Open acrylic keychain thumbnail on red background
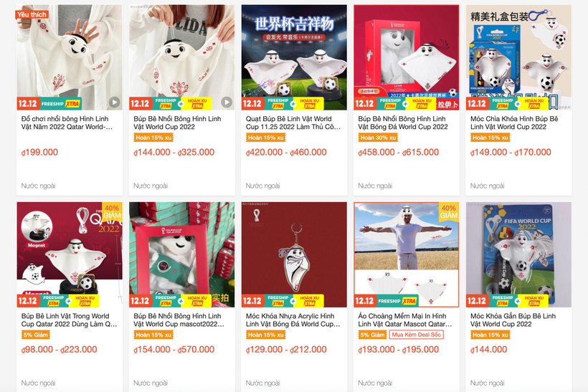 tap(294, 255)
